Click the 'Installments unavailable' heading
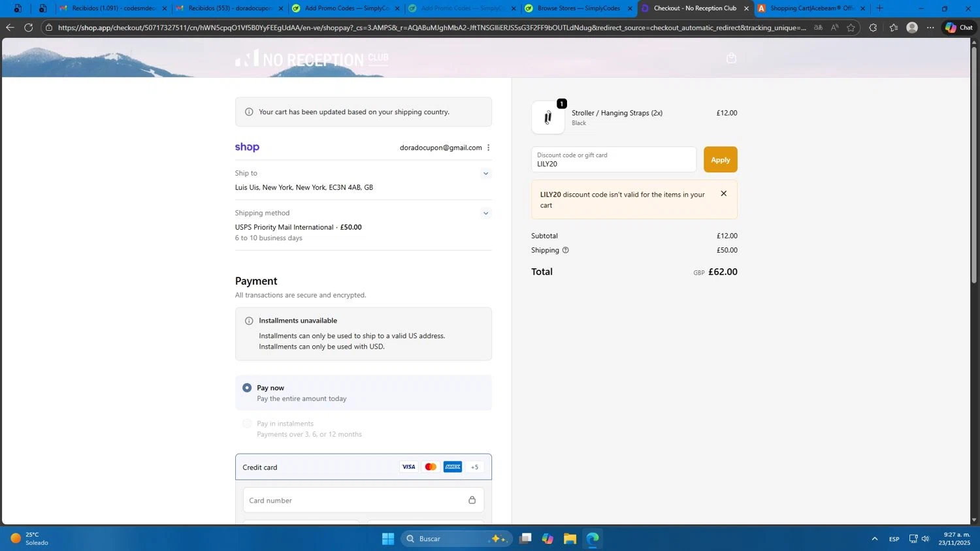Image resolution: width=980 pixels, height=551 pixels. point(298,321)
